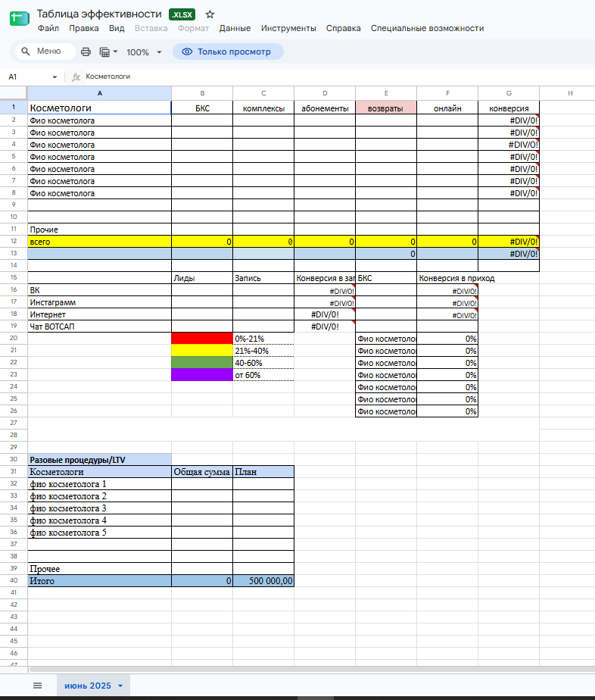This screenshot has height=700, width=595.
Task: Select row header 12
Action: pos(14,241)
